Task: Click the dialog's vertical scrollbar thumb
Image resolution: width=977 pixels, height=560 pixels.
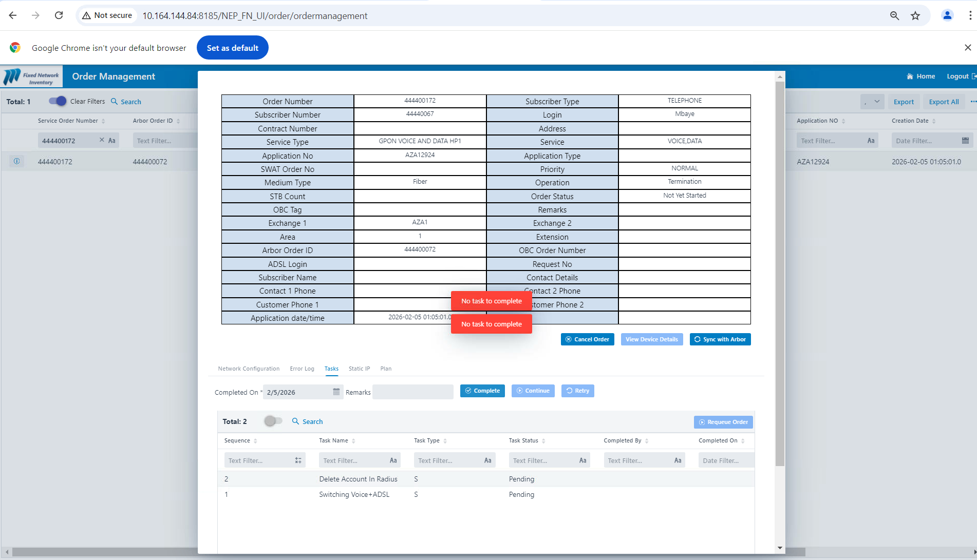Action: 780,272
